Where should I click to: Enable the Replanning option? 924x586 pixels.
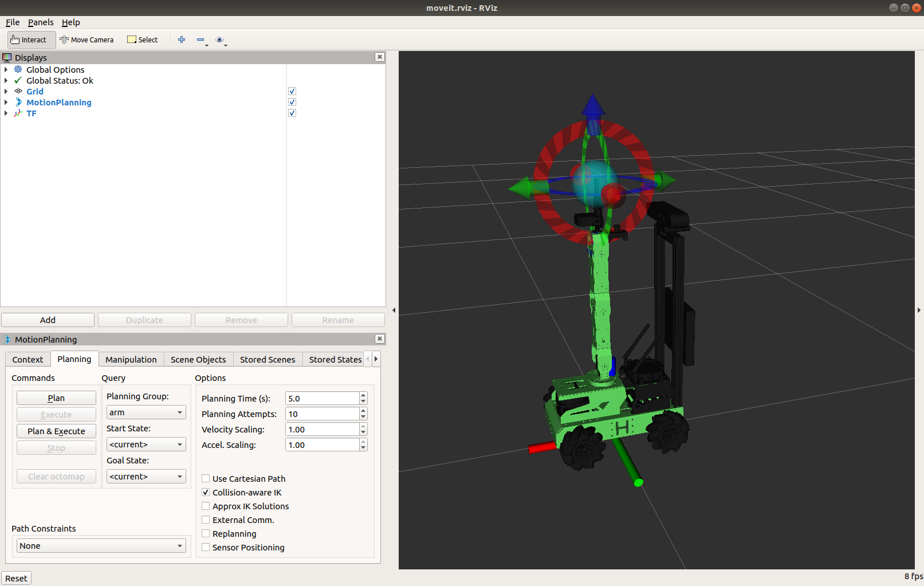tap(206, 533)
